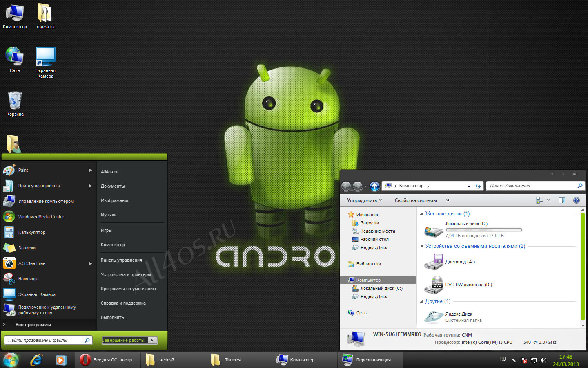The width and height of the screenshot is (588, 368).
Task: Switch to Themes taskbar button
Action: [238, 360]
